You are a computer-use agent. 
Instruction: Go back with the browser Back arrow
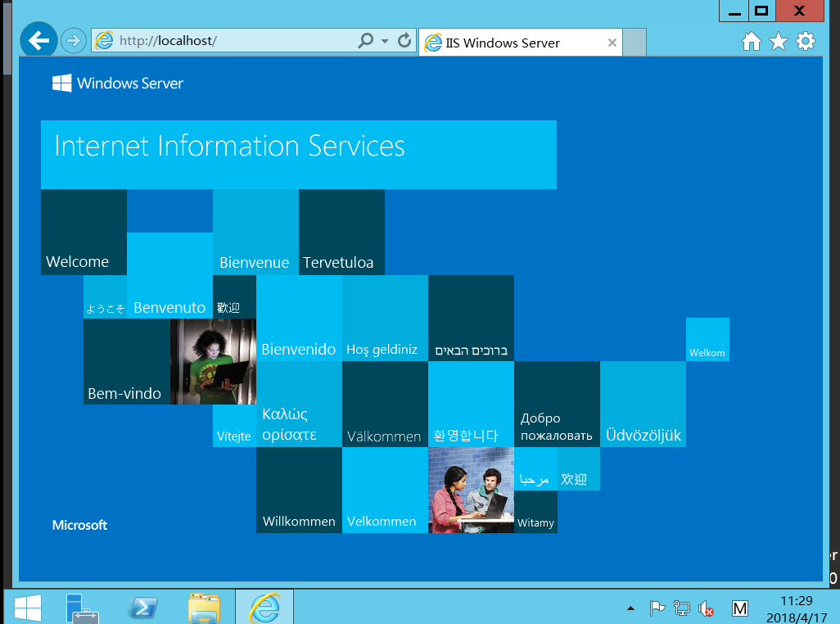(x=38, y=40)
